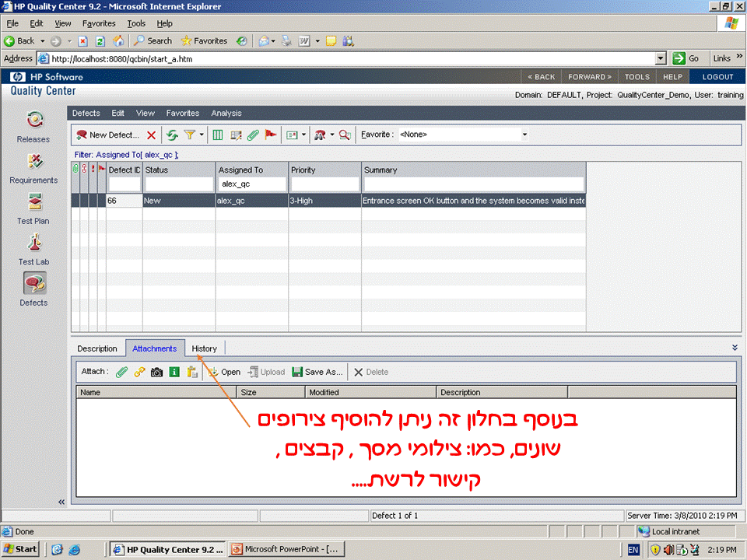
Task: Click the red Flag for Follow Up icon
Action: coord(271,135)
